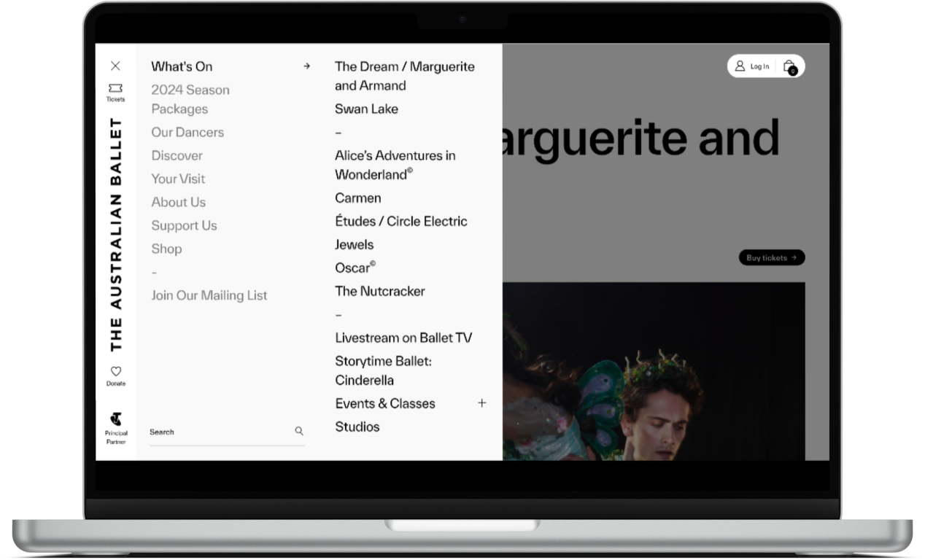Go to About Us menu item
The width and height of the screenshot is (925, 560).
click(178, 202)
